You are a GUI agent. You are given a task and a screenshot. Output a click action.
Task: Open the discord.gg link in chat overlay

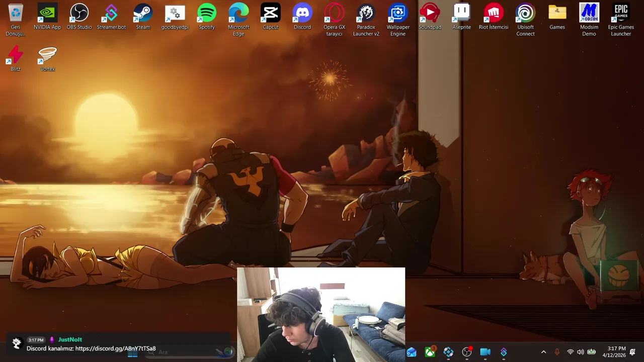[x=115, y=348]
